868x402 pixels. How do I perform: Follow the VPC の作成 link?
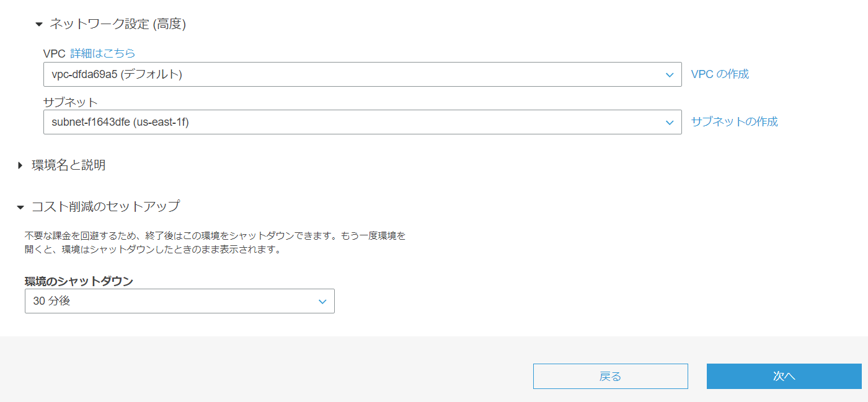pos(720,74)
